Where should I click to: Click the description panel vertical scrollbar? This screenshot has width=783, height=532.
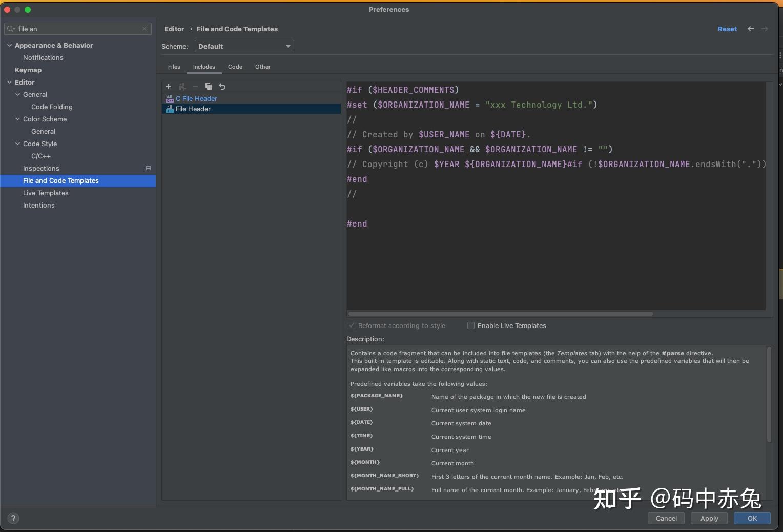769,395
